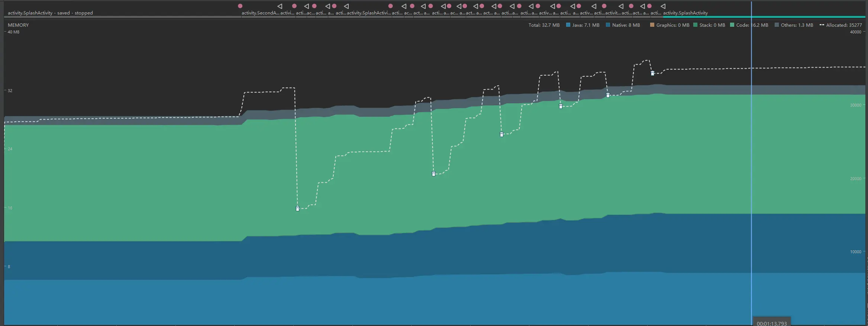Select the 'activity.SplashActivity - saved - stopped' label
This screenshot has height=326, width=868.
pos(50,13)
